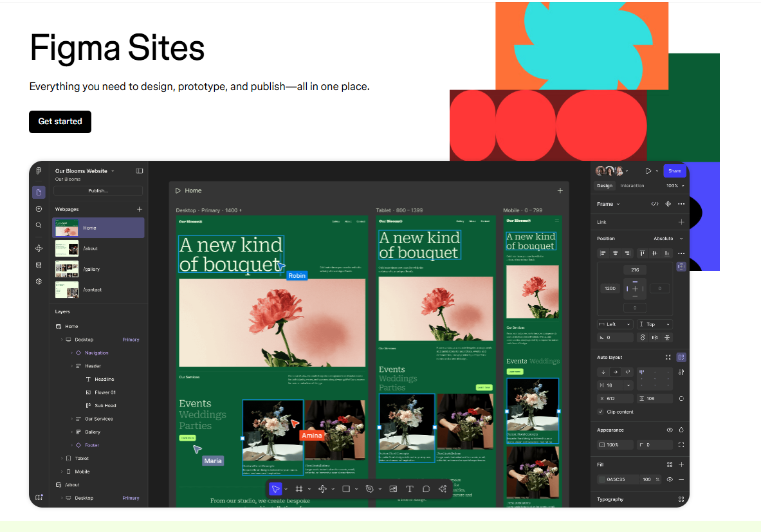
Task: Open the Pages file icon in sidebar
Action: [x=39, y=192]
